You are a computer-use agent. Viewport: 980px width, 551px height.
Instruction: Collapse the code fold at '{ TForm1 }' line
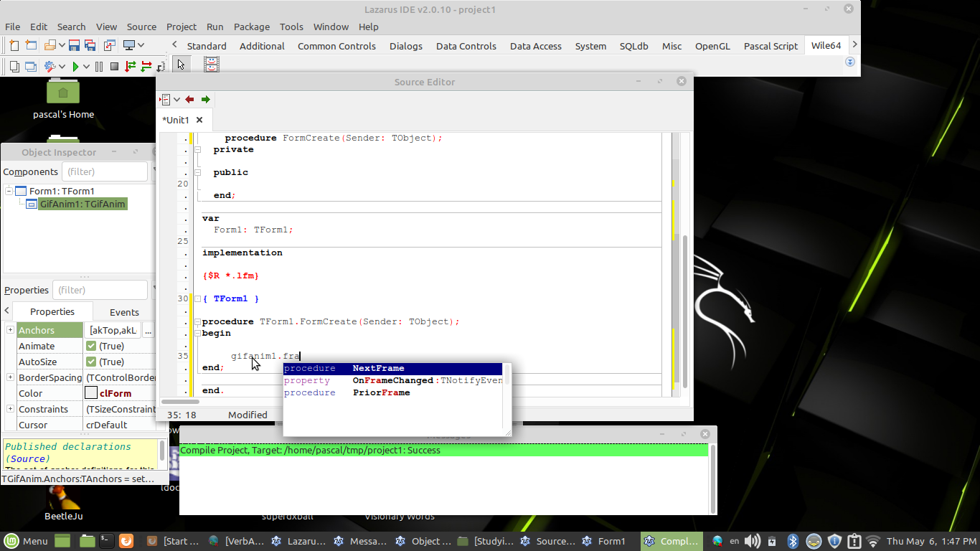197,298
